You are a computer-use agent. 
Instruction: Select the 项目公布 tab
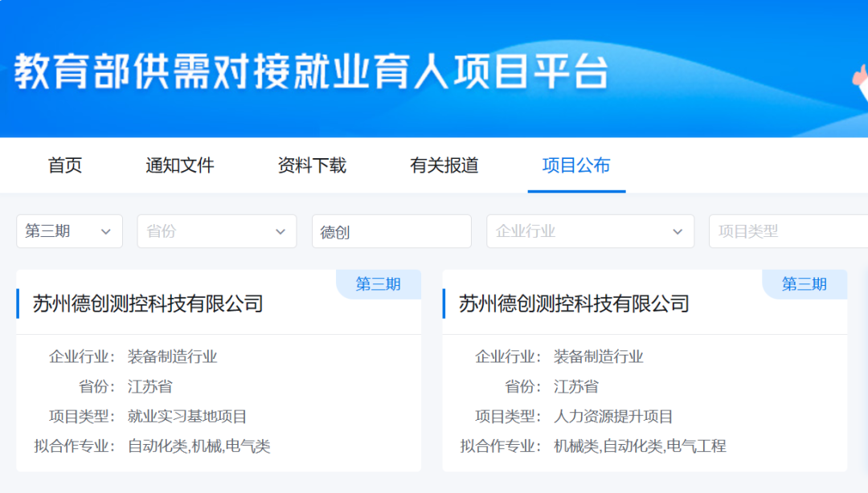(x=576, y=165)
